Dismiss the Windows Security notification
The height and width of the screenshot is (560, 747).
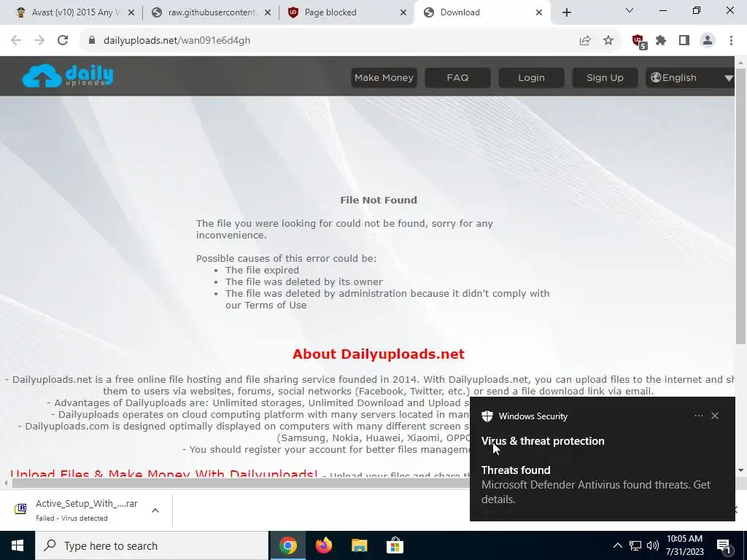[715, 416]
